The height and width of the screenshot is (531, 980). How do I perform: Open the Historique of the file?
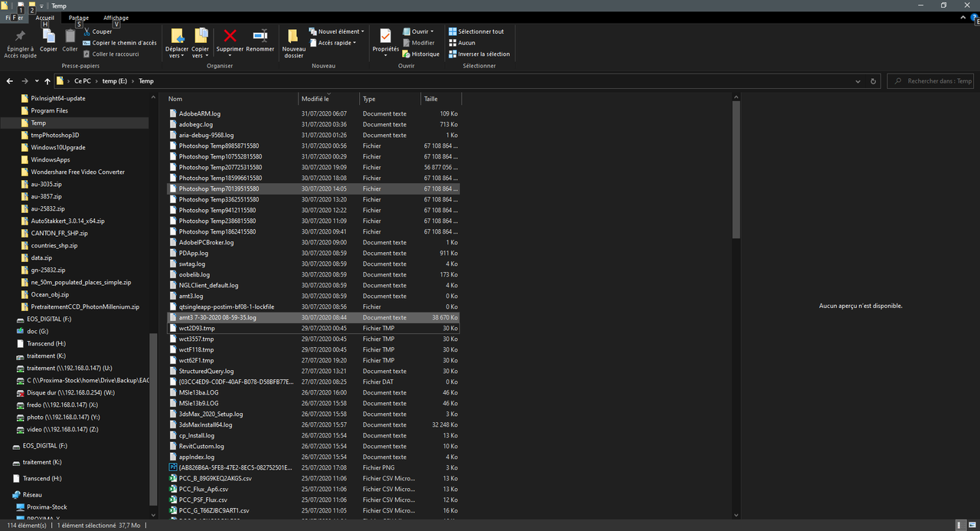point(421,54)
